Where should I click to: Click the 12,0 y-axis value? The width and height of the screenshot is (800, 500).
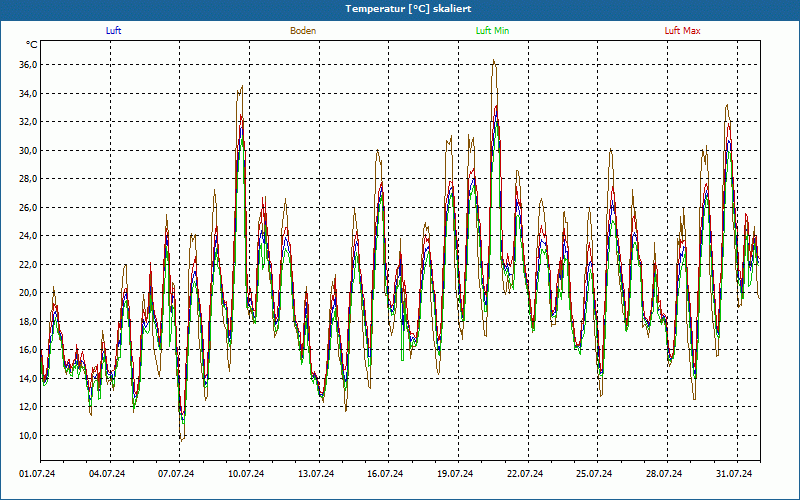(x=29, y=407)
